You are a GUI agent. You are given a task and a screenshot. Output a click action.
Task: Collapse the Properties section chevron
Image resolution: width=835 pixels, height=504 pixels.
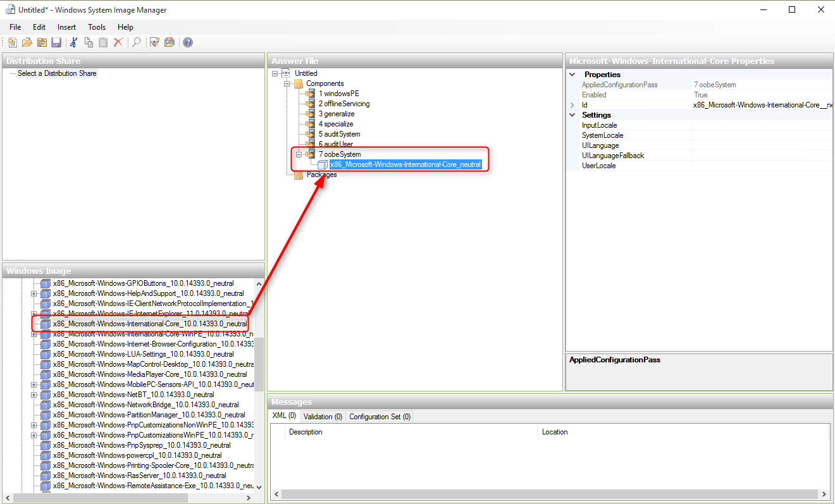(572, 75)
